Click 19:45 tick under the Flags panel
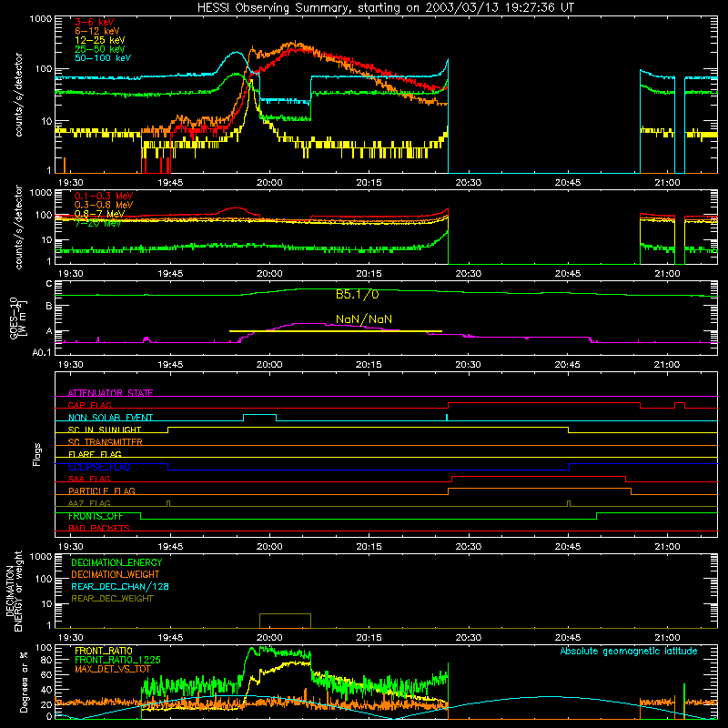728x728 pixels. (170, 547)
